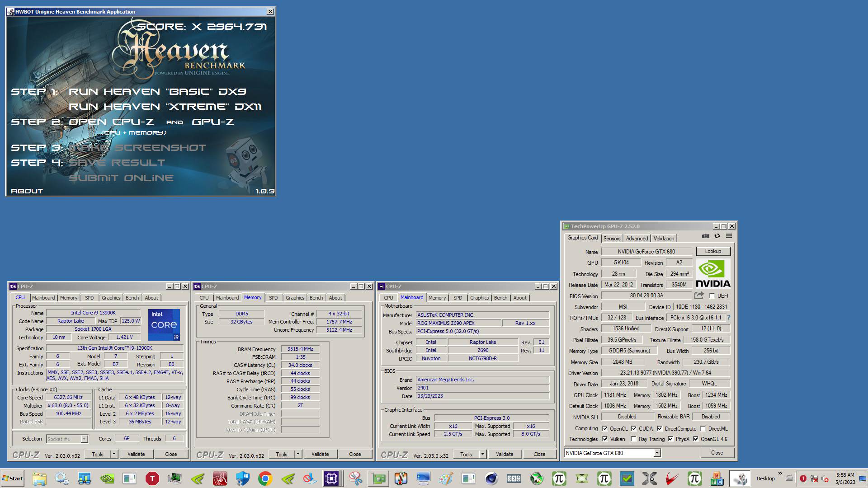Enable the DirectML checkbox
This screenshot has height=488, width=868.
tap(703, 428)
